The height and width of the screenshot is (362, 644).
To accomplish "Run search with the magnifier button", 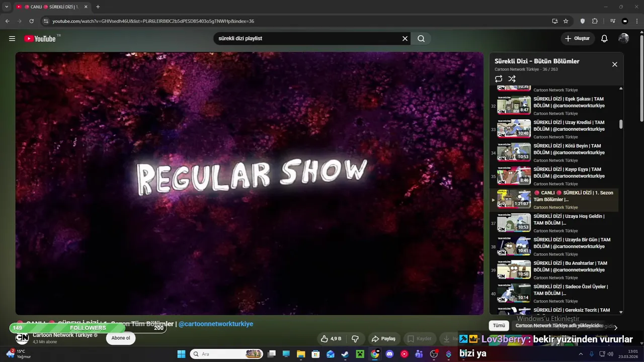I will click(x=421, y=38).
